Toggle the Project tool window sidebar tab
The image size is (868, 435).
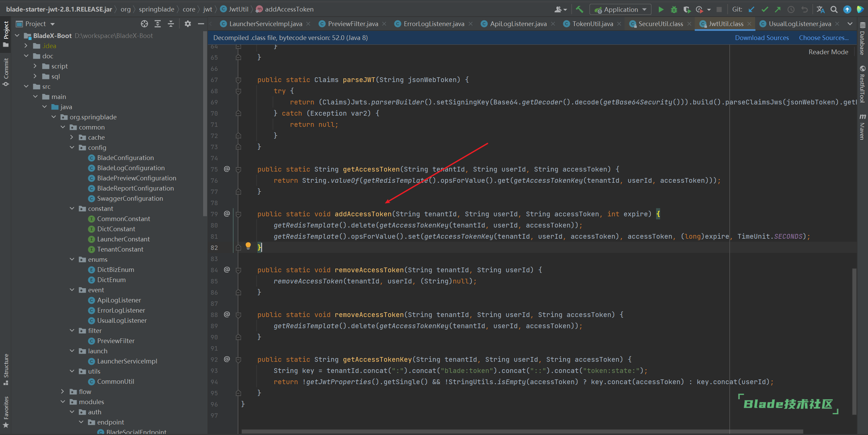pos(6,34)
